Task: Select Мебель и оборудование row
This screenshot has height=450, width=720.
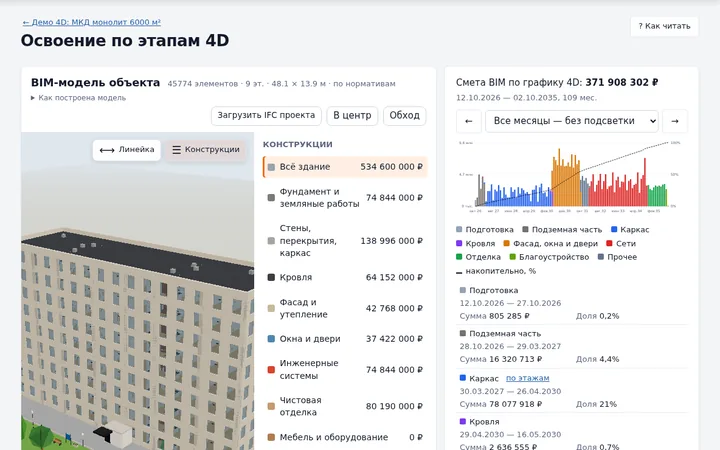Action: pyautogui.click(x=345, y=437)
